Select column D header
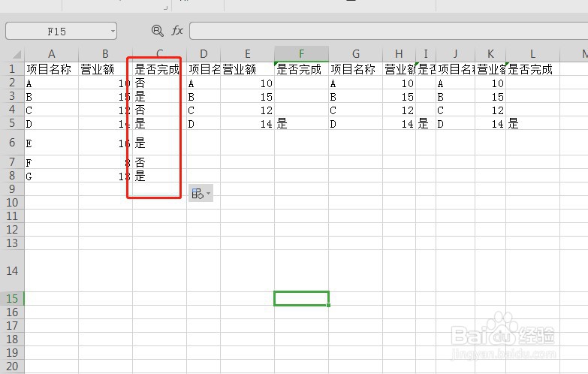 click(x=204, y=54)
